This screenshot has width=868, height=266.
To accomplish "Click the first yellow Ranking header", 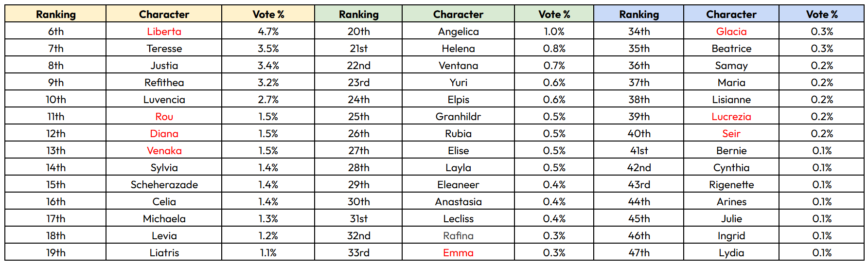I will [x=55, y=14].
